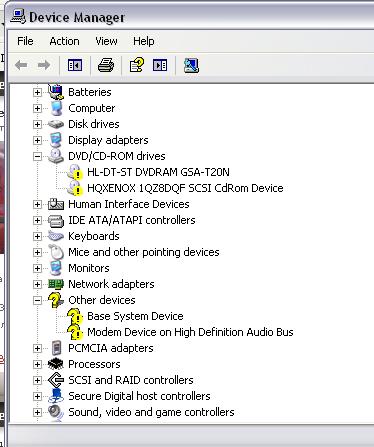Expand Mice and other pointing devices node
374x447 pixels.
(x=37, y=252)
